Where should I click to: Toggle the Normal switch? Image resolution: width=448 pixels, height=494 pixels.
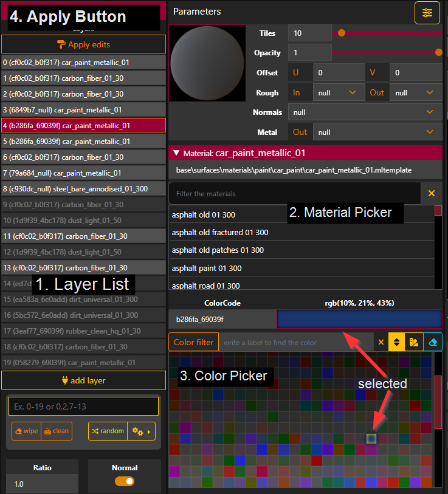[125, 481]
